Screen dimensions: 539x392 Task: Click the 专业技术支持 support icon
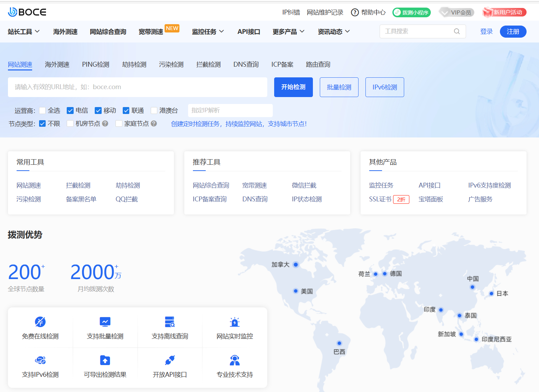click(x=234, y=360)
